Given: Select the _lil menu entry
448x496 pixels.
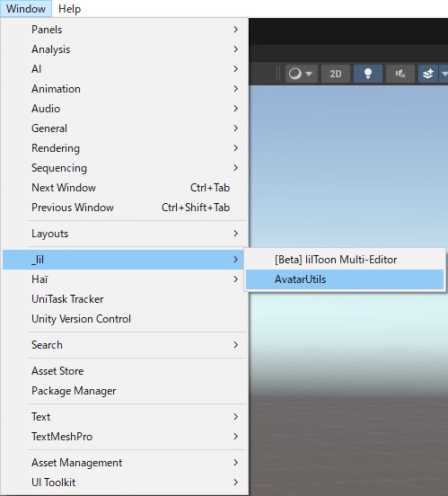Looking at the screenshot, I should (x=123, y=260).
